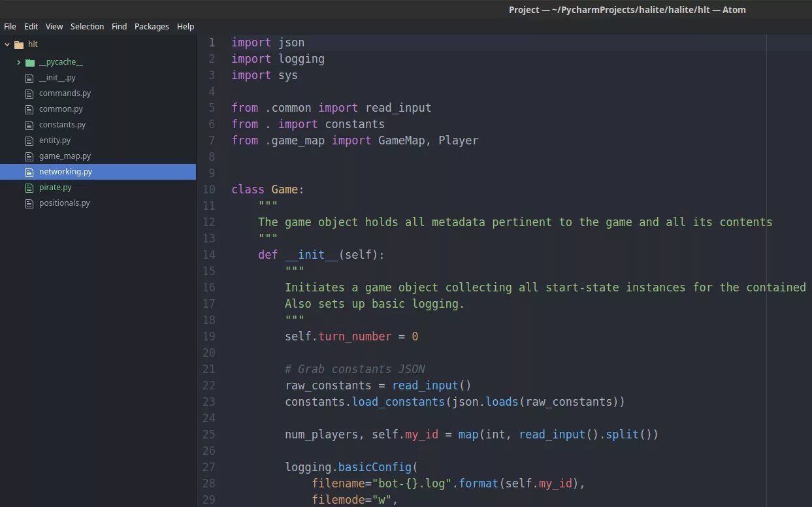Open positionals.py from the tree view
812x507 pixels.
[64, 203]
